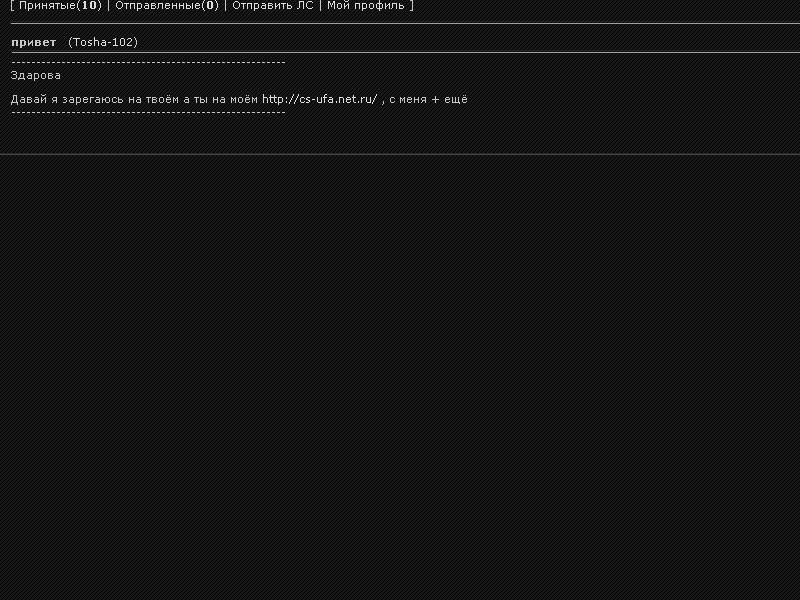Click the bold 10 inbox counter
This screenshot has height=600, width=800.
tap(89, 6)
